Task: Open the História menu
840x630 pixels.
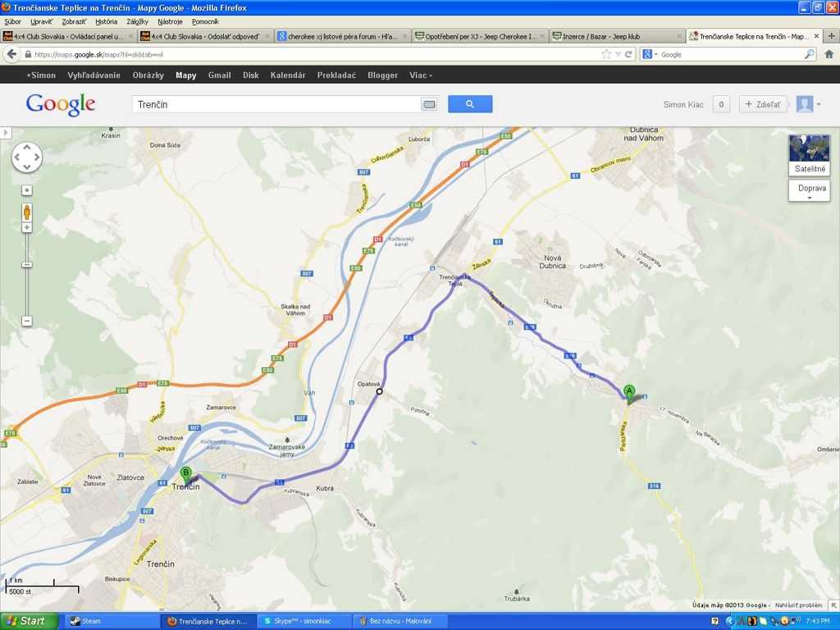Action: 106,21
